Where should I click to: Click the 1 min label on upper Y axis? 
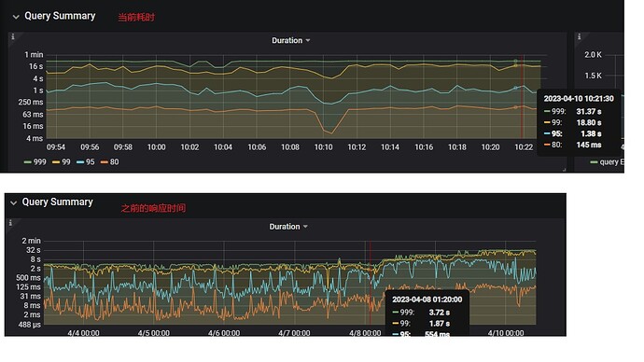point(34,55)
